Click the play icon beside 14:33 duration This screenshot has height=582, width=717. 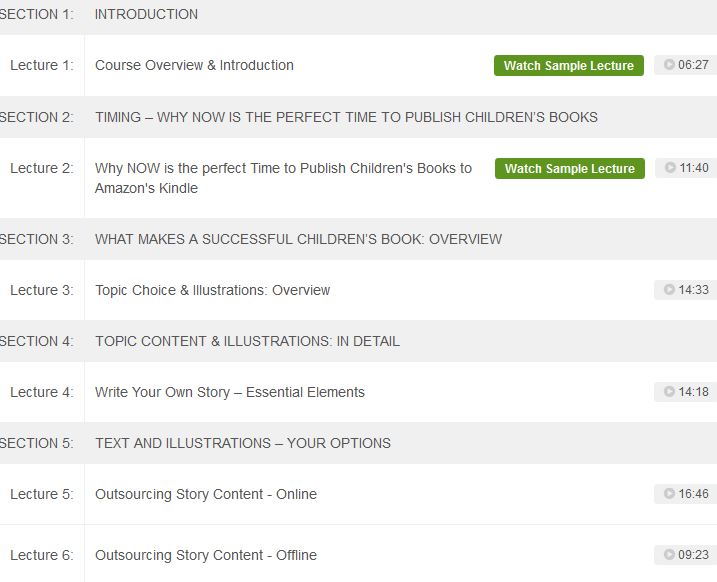tap(669, 289)
